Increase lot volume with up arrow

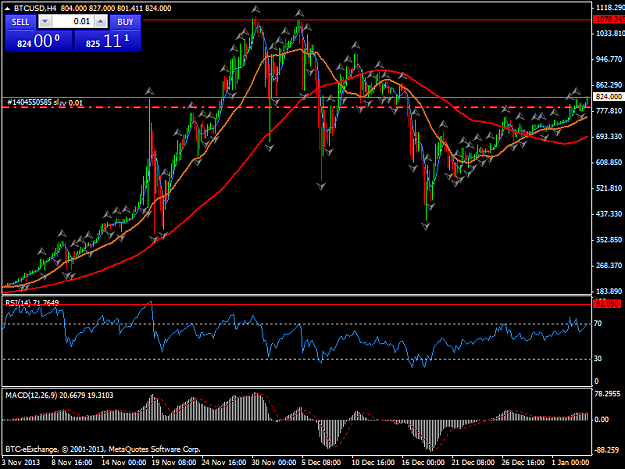[101, 22]
